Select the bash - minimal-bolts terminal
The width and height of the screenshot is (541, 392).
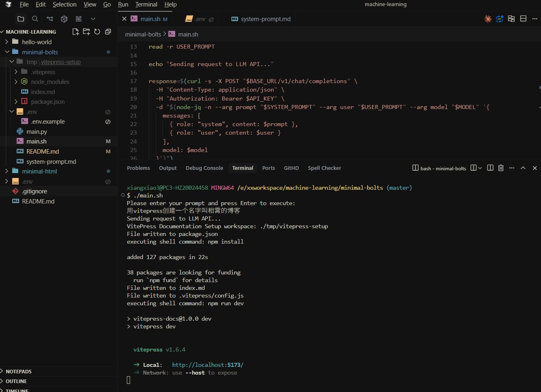click(439, 168)
